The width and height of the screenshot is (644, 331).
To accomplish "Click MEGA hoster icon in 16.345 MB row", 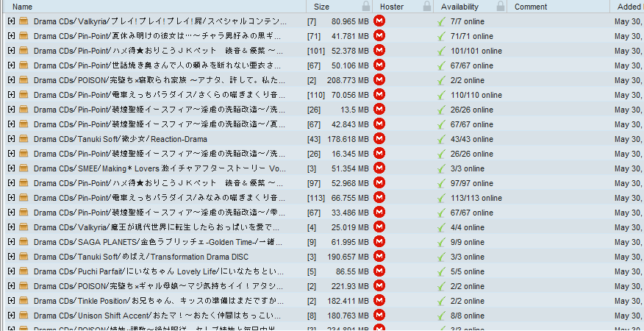I will [x=379, y=154].
